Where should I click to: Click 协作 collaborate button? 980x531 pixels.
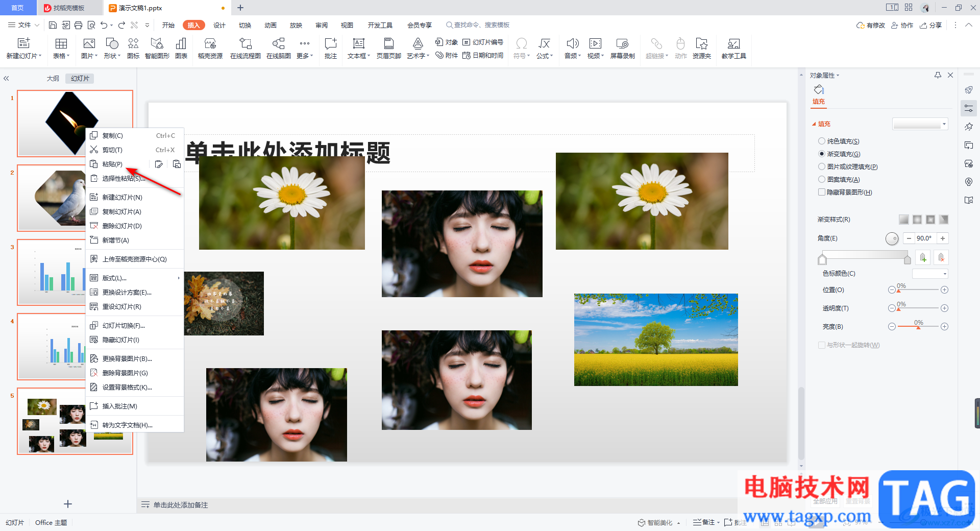pos(902,25)
